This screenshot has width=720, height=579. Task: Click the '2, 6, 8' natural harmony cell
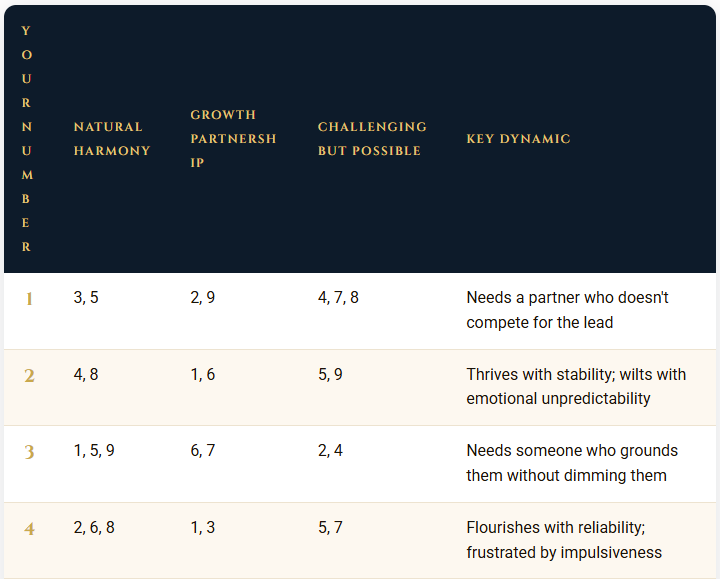click(x=94, y=528)
